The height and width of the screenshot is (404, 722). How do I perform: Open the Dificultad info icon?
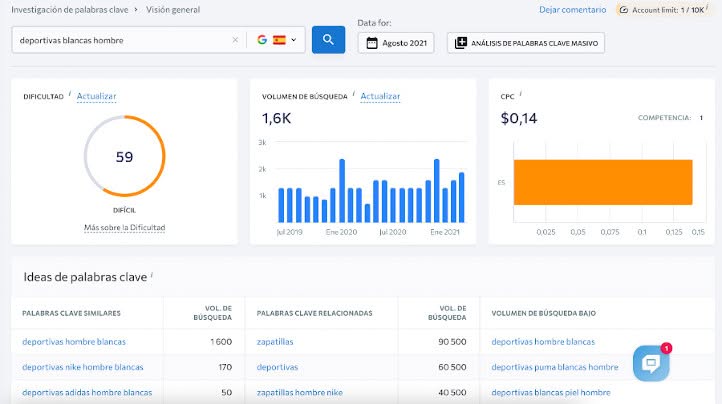point(70,94)
